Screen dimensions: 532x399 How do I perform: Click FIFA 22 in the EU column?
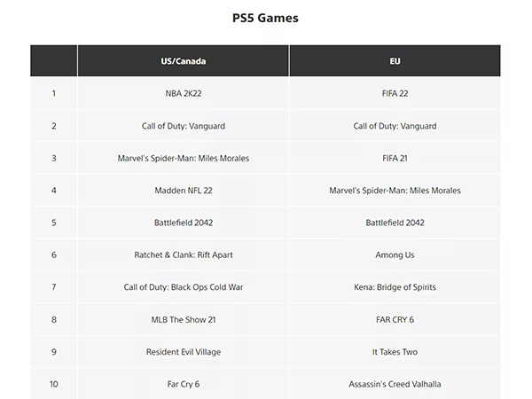395,93
